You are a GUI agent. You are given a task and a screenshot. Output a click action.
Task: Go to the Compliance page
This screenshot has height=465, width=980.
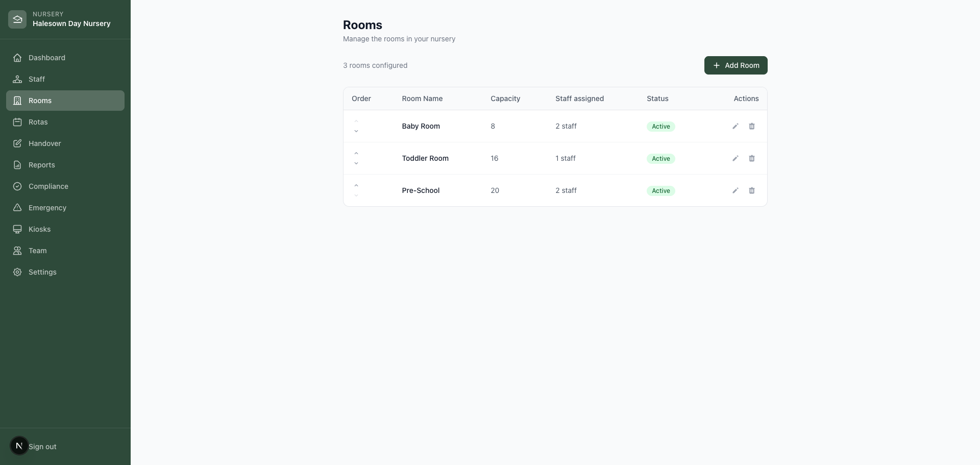coord(65,186)
